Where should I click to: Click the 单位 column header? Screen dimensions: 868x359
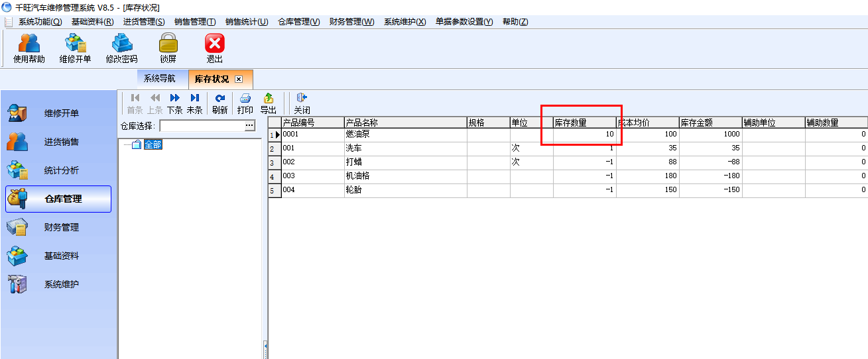pos(532,123)
